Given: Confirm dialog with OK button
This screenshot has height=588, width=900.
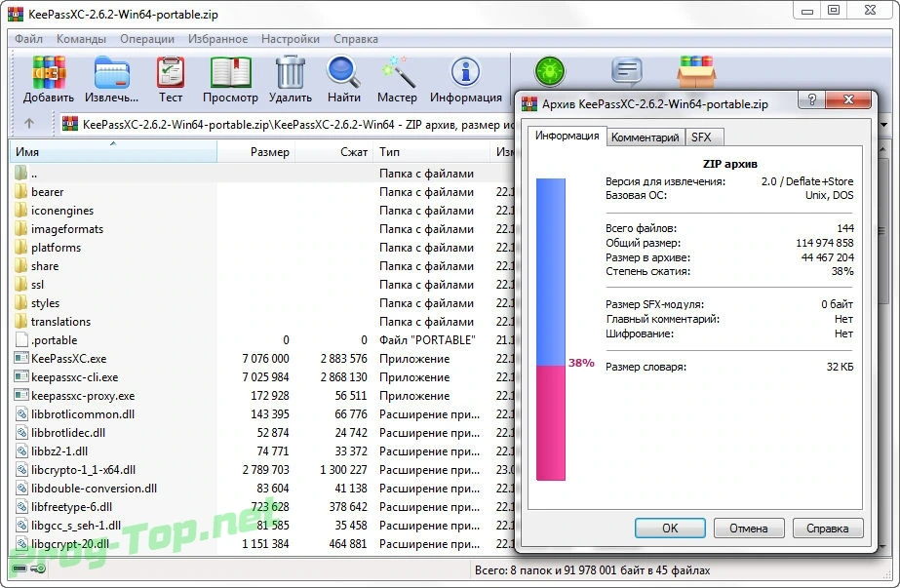Looking at the screenshot, I should pos(670,528).
